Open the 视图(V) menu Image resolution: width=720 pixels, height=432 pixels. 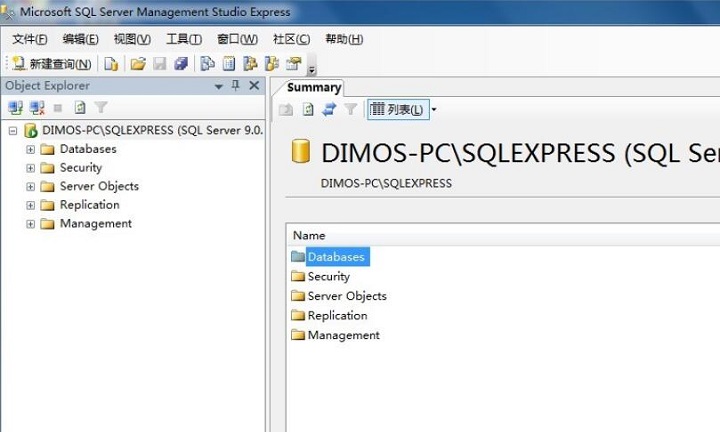point(132,39)
